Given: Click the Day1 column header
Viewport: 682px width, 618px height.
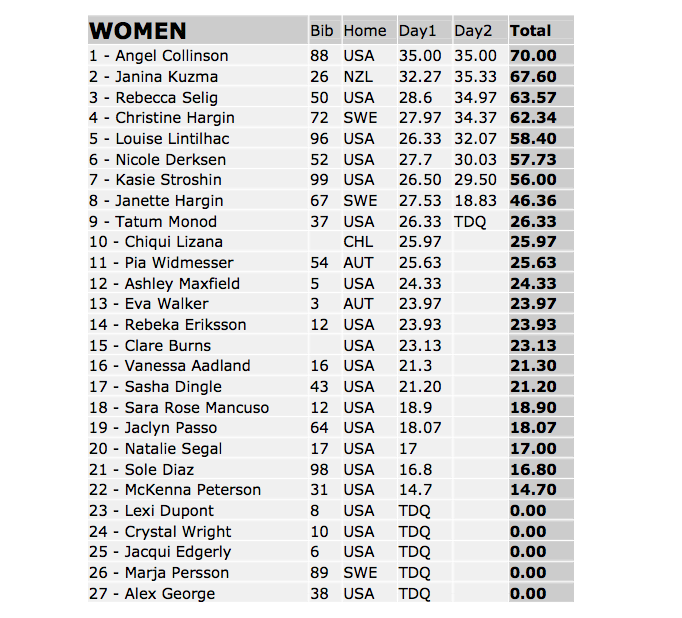Looking at the screenshot, I should 418,31.
